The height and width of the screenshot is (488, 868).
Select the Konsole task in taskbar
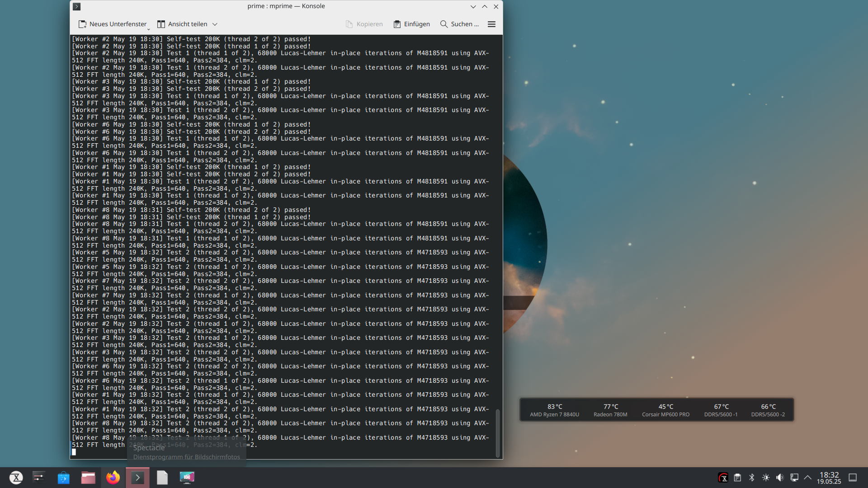tap(137, 478)
